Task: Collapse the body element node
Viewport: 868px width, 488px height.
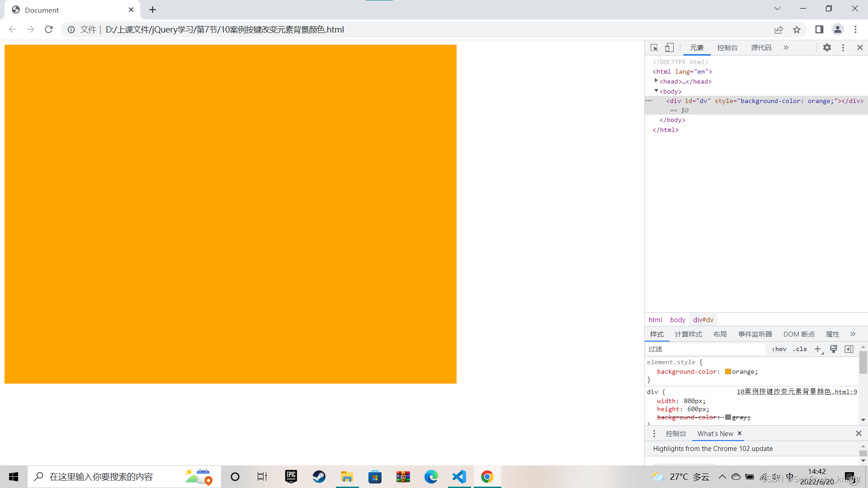Action: click(656, 91)
